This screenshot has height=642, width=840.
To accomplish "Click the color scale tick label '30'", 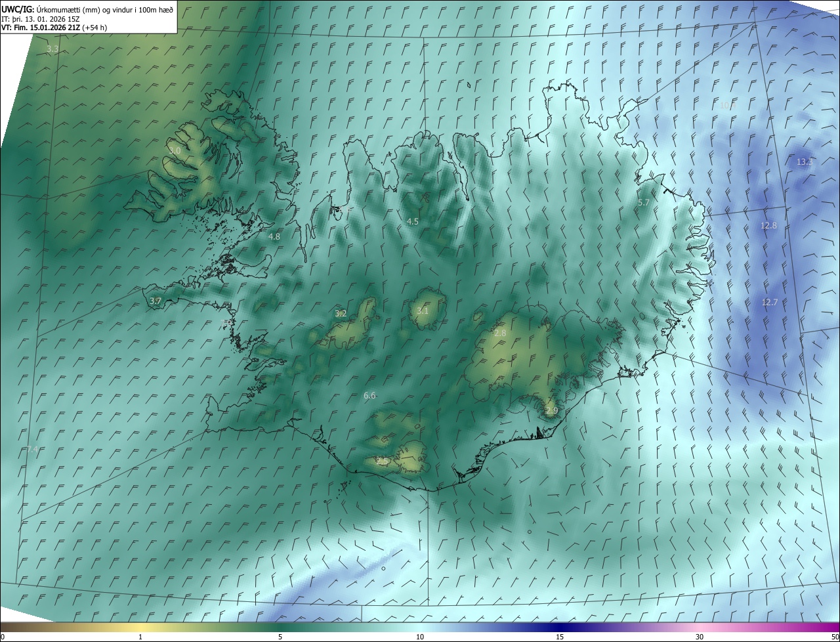I will tap(700, 637).
